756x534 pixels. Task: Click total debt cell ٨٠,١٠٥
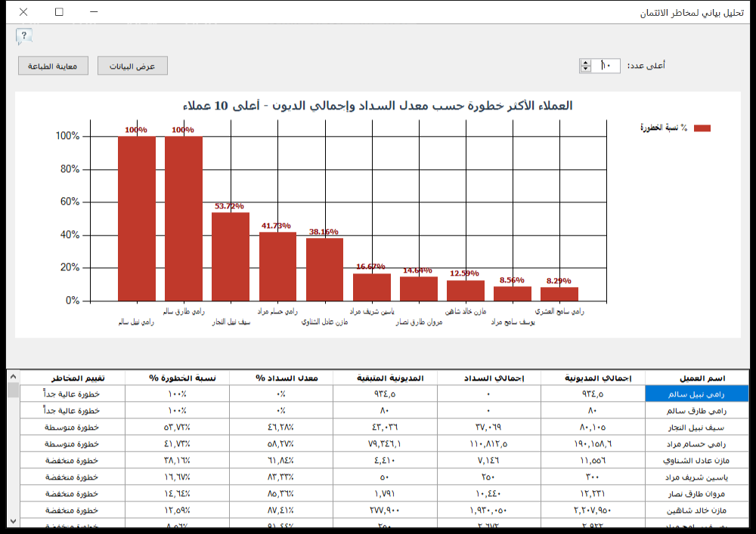coord(593,427)
